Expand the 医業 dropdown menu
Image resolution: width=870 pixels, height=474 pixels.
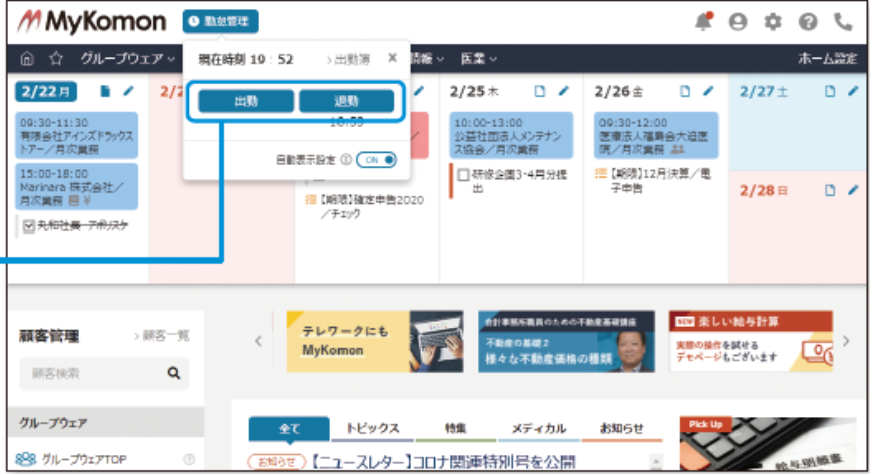pos(478,59)
